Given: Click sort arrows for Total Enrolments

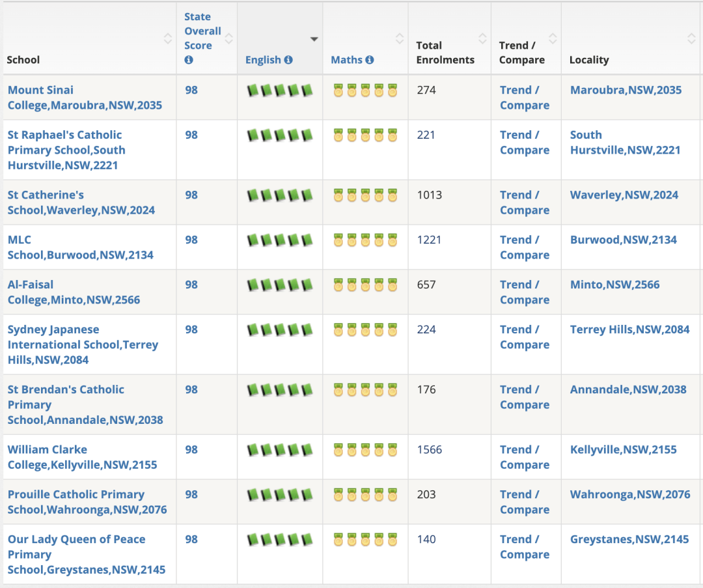Looking at the screenshot, I should click(x=482, y=38).
